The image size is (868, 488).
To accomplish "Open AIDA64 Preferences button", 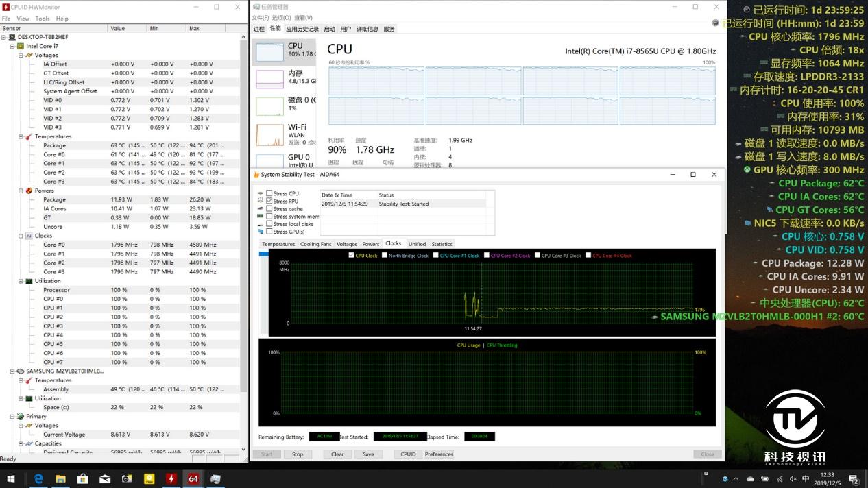I will click(x=439, y=454).
